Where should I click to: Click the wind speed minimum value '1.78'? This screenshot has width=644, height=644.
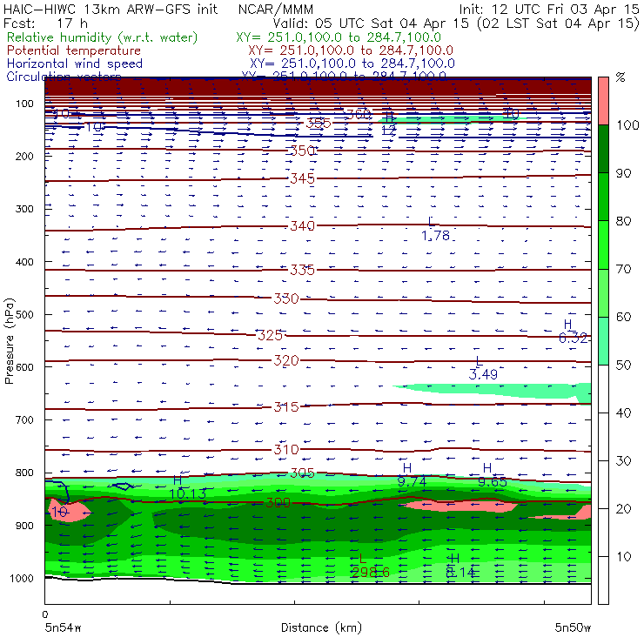tap(435, 236)
